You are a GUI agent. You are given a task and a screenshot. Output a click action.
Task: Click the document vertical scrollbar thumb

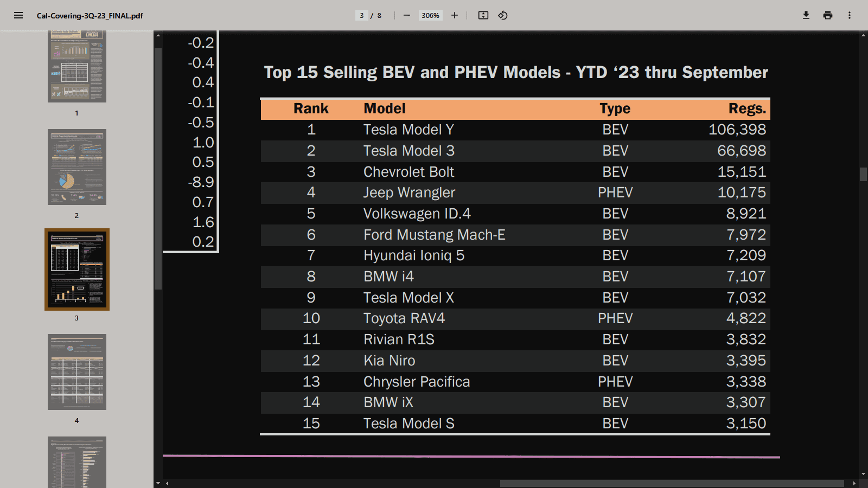coord(863,174)
